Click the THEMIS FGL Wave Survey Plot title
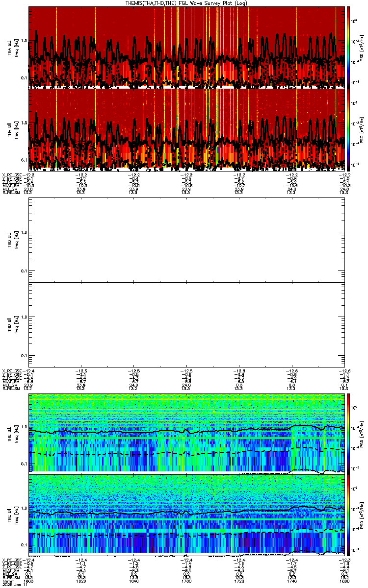Image resolution: width=368 pixels, height=588 pixels. coord(186,3)
